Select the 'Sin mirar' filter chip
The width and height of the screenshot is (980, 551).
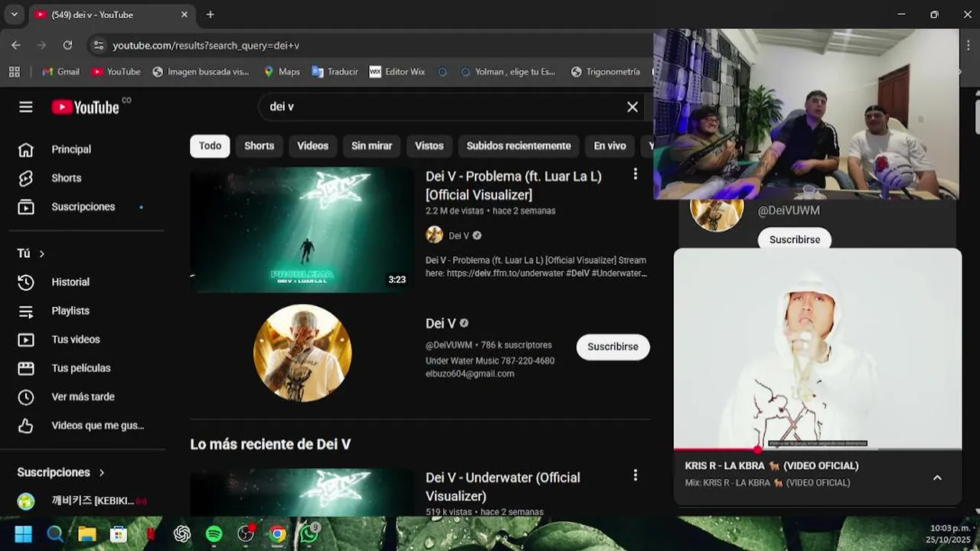(371, 145)
